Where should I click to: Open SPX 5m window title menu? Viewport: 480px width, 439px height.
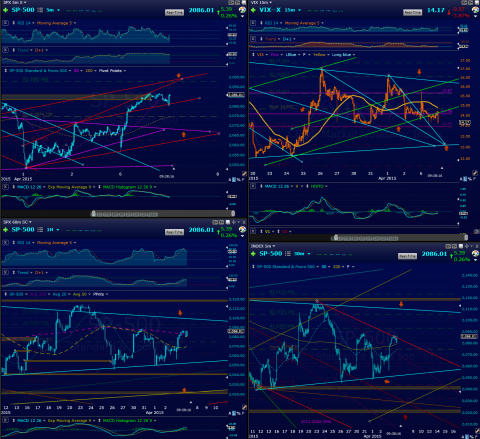[x=15, y=2]
